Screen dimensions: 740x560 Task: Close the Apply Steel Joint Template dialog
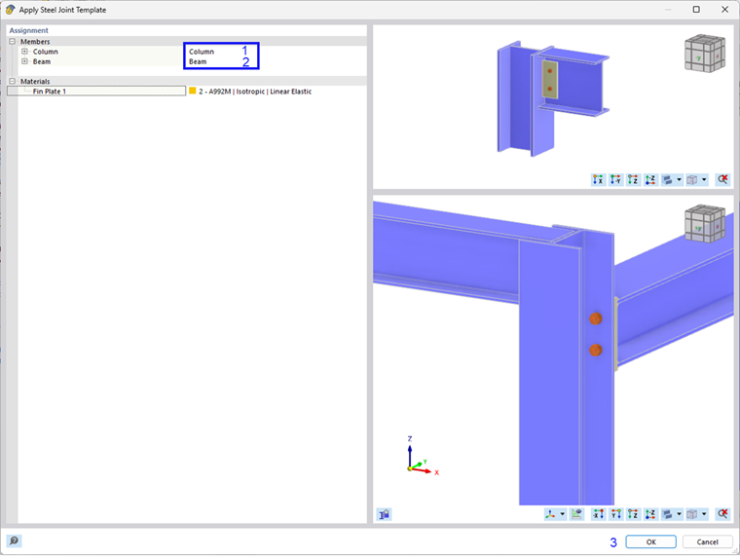point(724,10)
